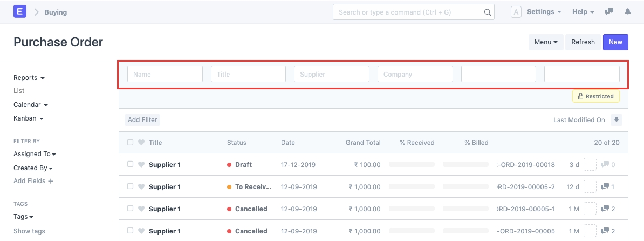Toggle sort order arrow button
Screen dimensions: 644x241
616,120
